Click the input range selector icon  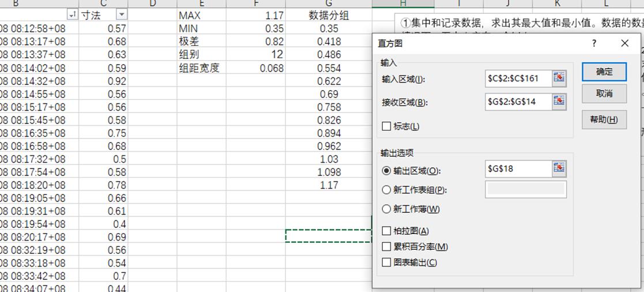pyautogui.click(x=559, y=78)
